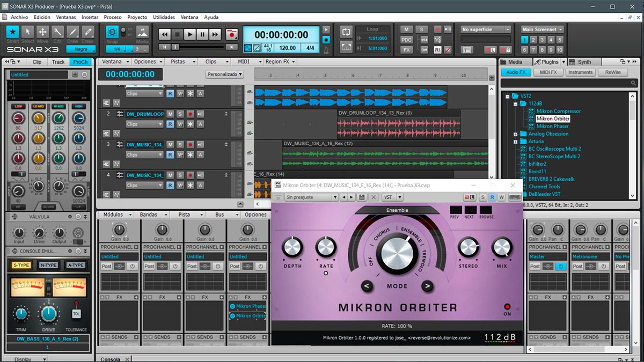Viewport: 644px width, 362px height.
Task: Click the 120.00 tempo display
Action: (287, 48)
